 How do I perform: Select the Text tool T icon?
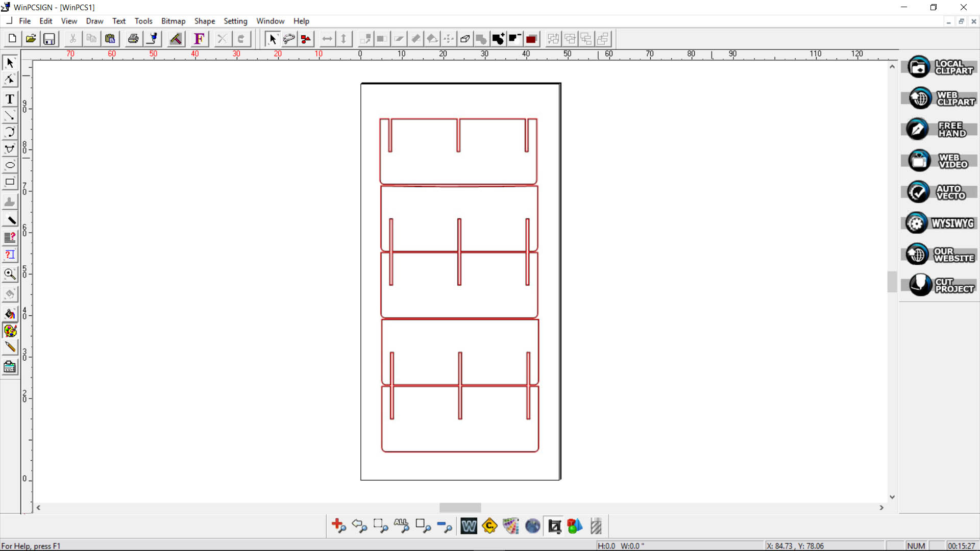pyautogui.click(x=10, y=99)
